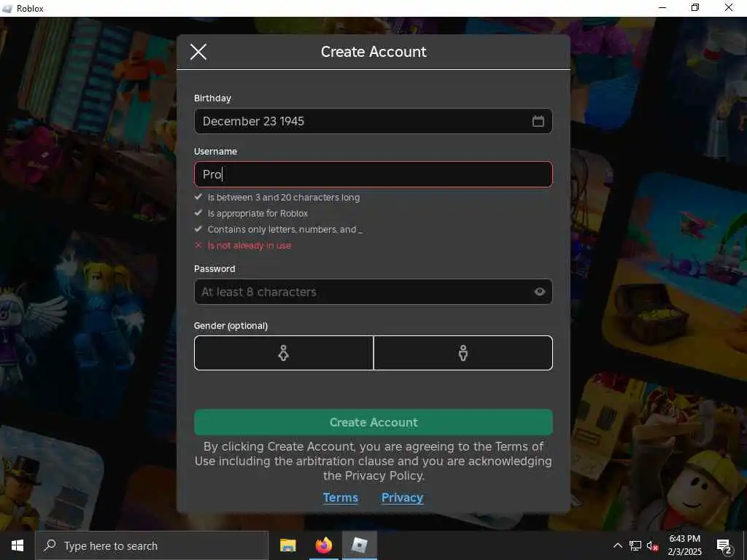Click the Roblox taskbar icon
This screenshot has width=747, height=560.
(x=359, y=545)
